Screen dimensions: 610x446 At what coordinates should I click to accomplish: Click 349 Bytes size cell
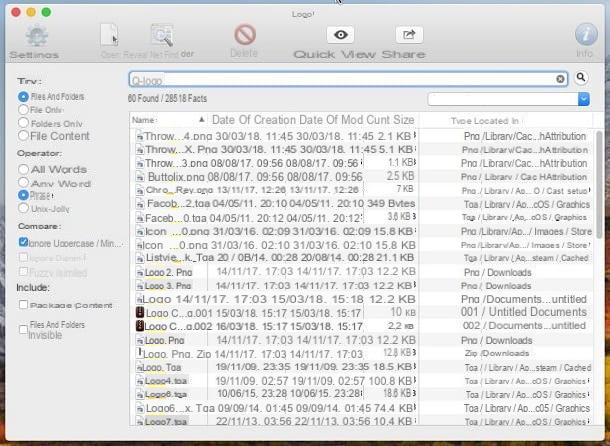pyautogui.click(x=391, y=204)
